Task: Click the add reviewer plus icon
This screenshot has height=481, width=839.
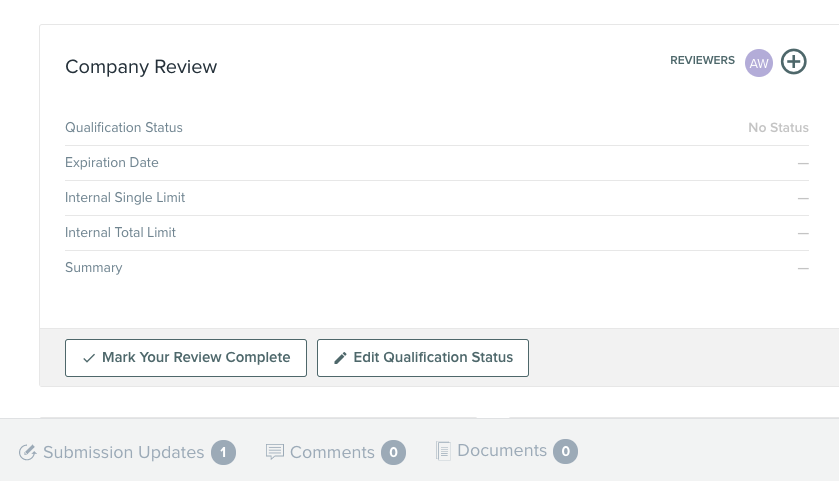Action: (x=793, y=62)
